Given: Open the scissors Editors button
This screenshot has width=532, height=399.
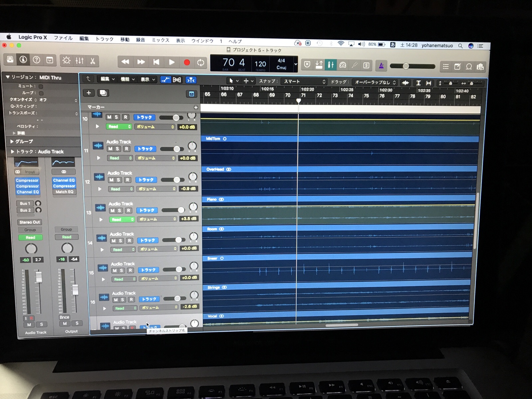Looking at the screenshot, I should tap(93, 61).
